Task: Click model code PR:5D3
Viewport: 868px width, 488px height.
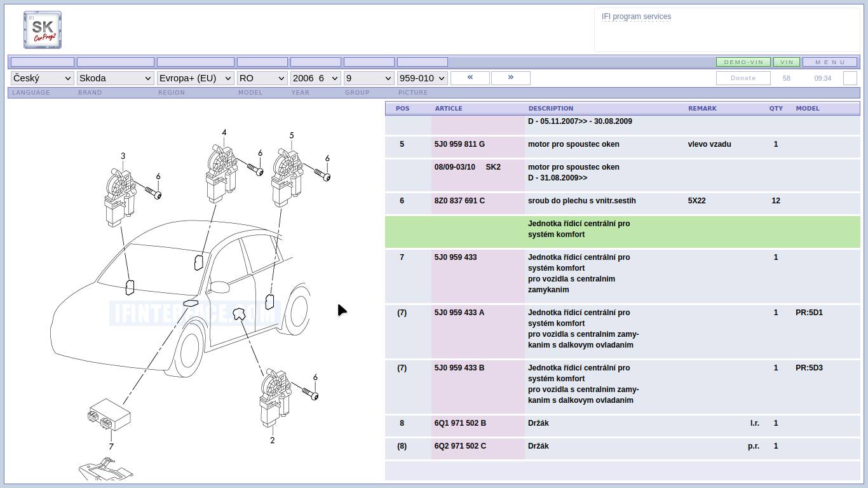Action: pyautogui.click(x=809, y=368)
